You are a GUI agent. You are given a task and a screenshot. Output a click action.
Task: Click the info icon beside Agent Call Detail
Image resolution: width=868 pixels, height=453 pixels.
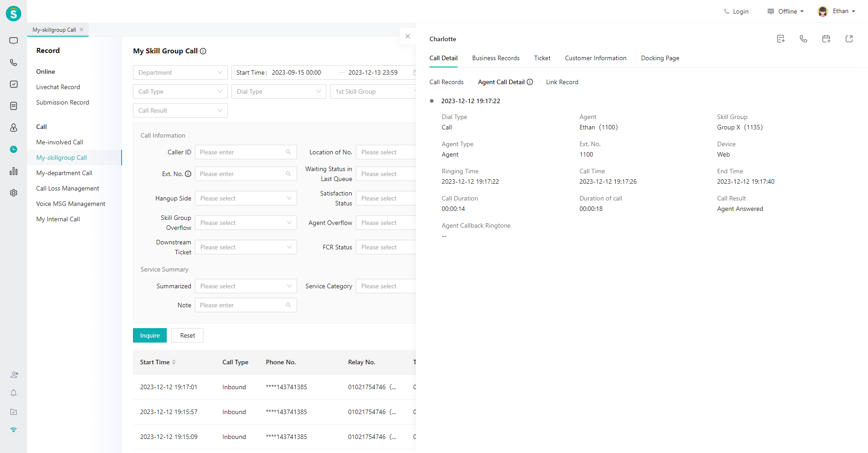[530, 82]
